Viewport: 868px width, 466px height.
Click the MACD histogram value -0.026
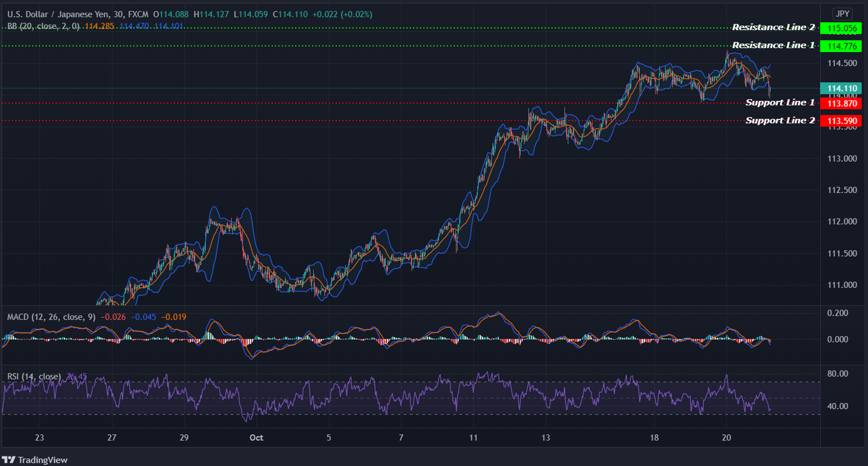(x=113, y=317)
